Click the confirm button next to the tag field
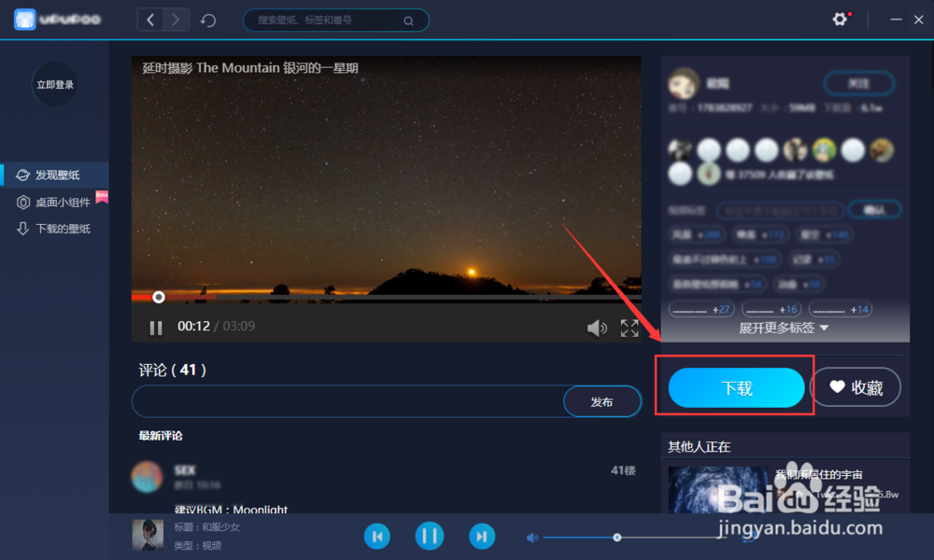Viewport: 934px width, 560px height. 874,210
